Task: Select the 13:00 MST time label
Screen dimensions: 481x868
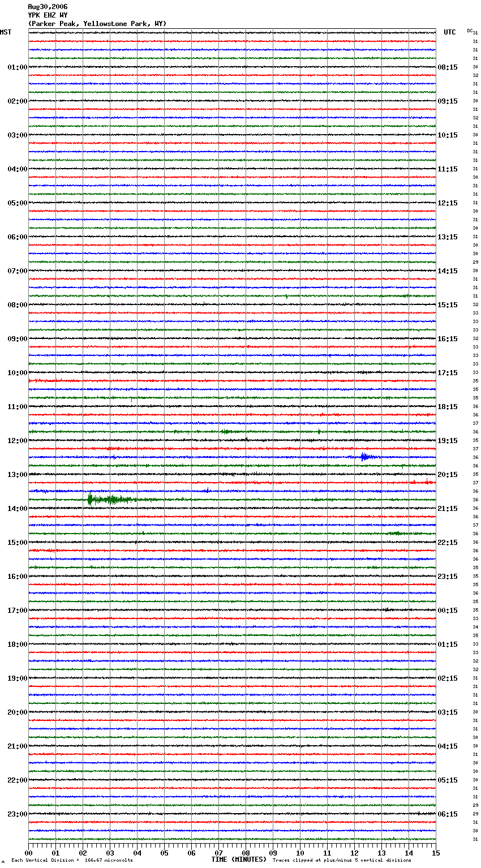Action: click(x=17, y=475)
